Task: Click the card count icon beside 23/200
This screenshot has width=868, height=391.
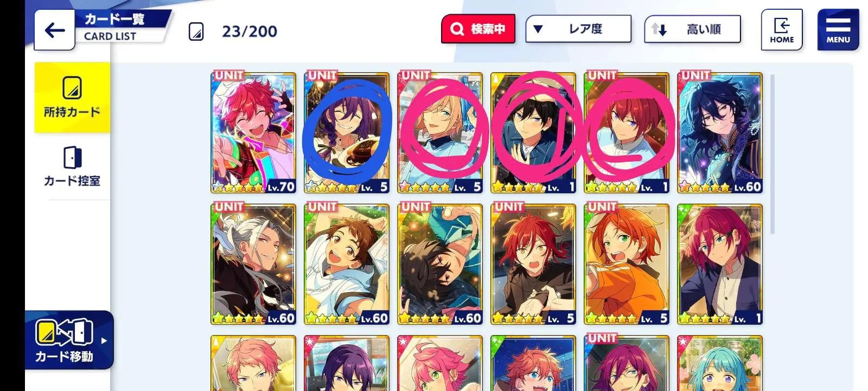Action: point(196,31)
